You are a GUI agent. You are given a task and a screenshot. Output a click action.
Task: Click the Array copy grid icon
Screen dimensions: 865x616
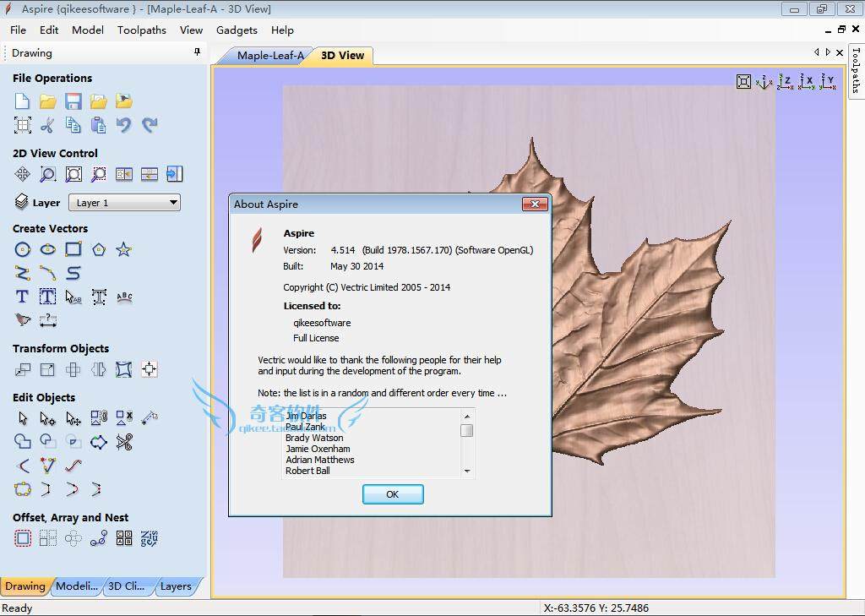pyautogui.click(x=48, y=538)
